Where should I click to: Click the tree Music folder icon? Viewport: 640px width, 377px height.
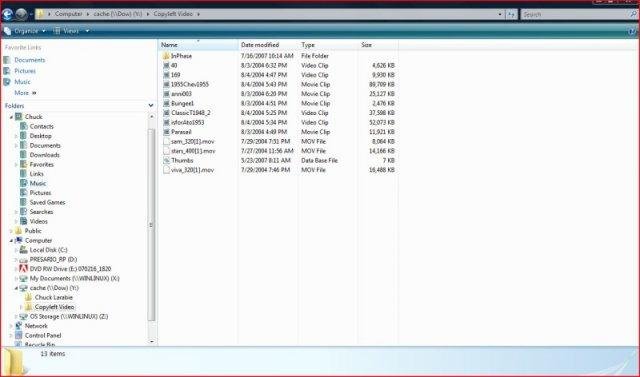[x=24, y=184]
